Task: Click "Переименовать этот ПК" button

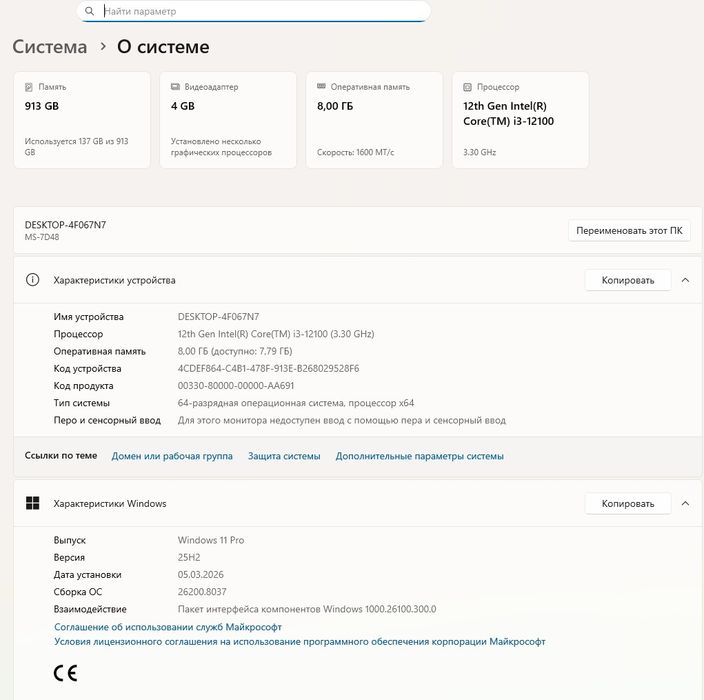Action: (x=629, y=230)
